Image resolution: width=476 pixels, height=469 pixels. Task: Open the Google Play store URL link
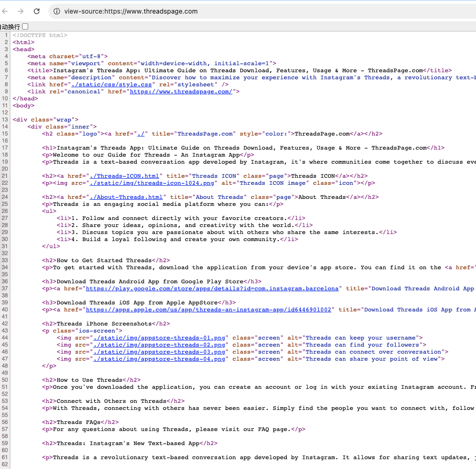tap(212, 288)
